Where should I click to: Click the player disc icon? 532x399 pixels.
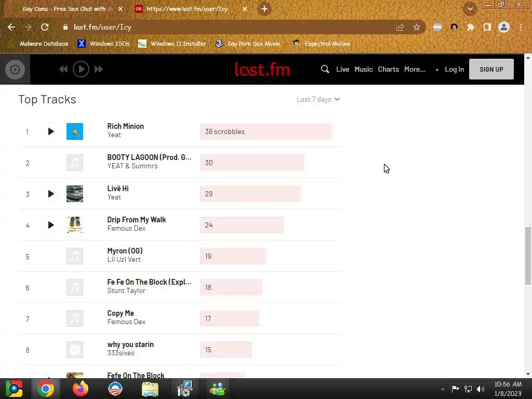coord(15,70)
